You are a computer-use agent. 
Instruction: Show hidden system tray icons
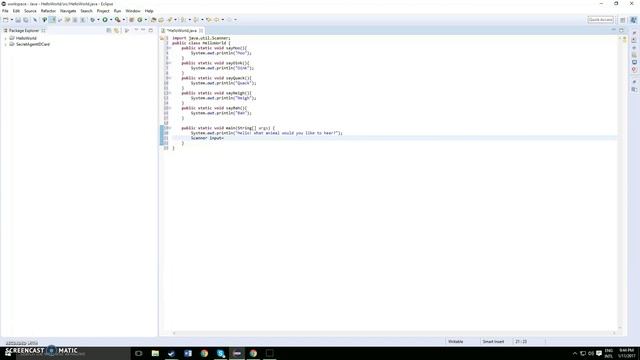pyautogui.click(x=575, y=353)
